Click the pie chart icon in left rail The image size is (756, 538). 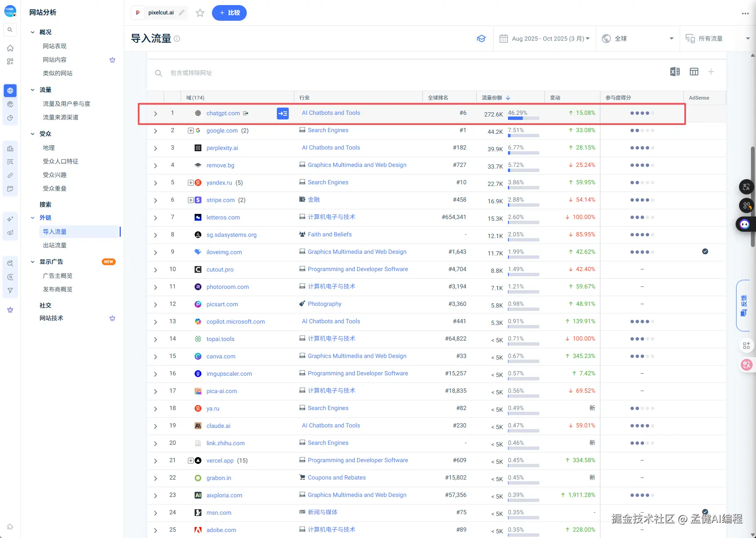pos(10,118)
